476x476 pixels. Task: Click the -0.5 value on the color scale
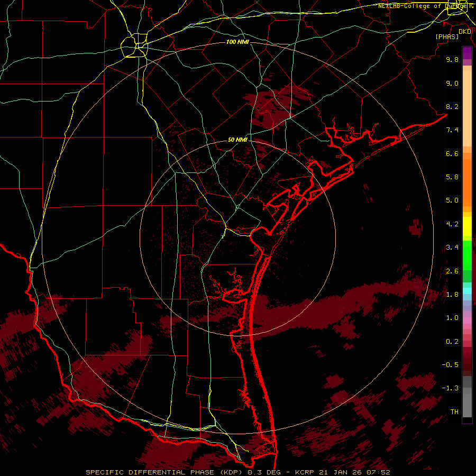450,365
